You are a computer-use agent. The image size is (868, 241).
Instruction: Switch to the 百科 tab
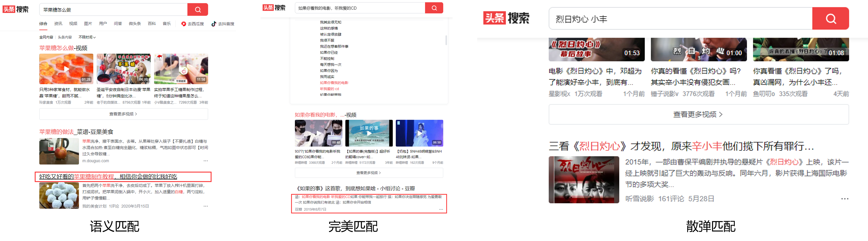[152, 24]
